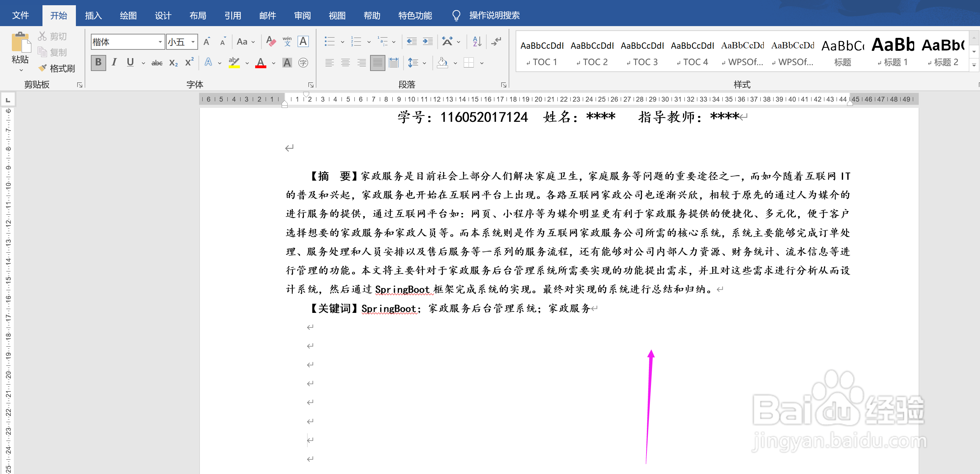Expand the styles gallery
Viewport: 980px width, 474px height.
[974, 65]
